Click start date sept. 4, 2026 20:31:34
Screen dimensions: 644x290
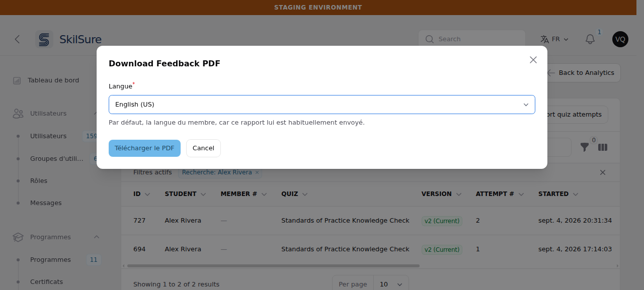tap(575, 221)
